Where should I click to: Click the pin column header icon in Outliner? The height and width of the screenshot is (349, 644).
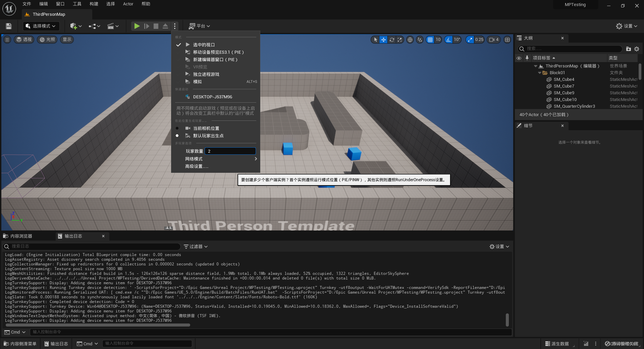527,58
